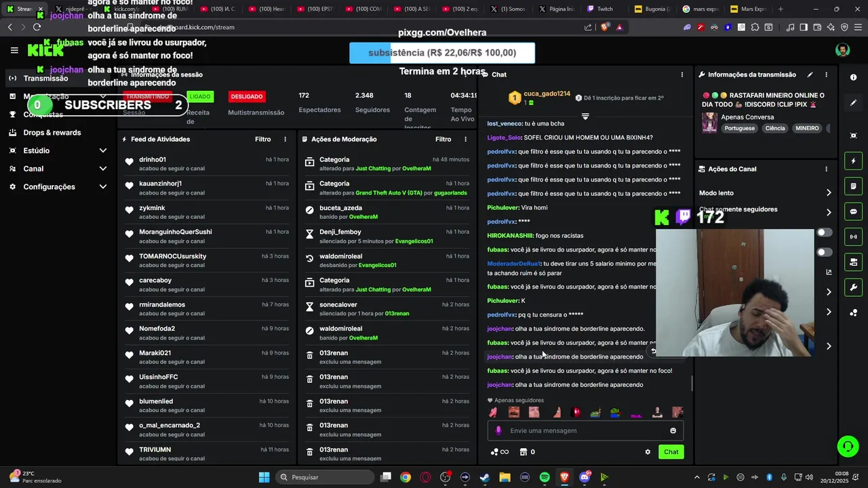The height and width of the screenshot is (488, 868).
Task: Open the emoji picker in chat input
Action: (673, 430)
